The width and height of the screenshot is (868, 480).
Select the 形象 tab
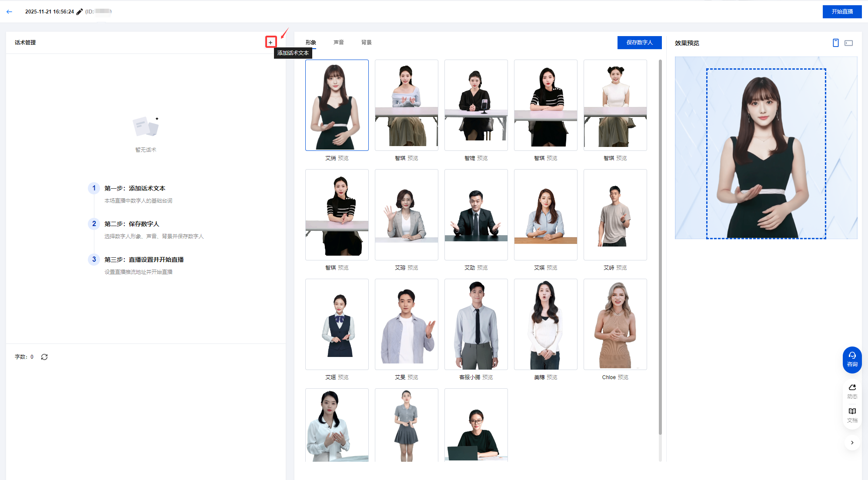point(310,42)
